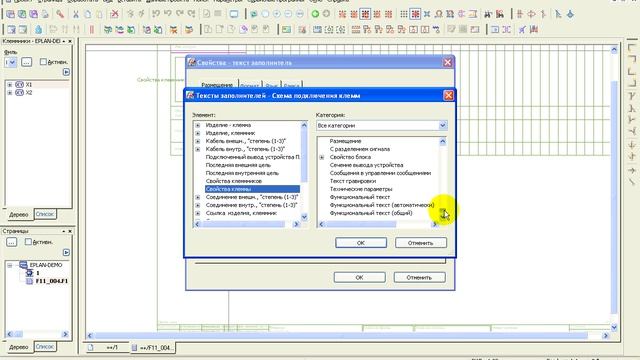Click main canvas horizontal scrollbar left arrow
Screen dimensions: 640x360
pos(90,336)
